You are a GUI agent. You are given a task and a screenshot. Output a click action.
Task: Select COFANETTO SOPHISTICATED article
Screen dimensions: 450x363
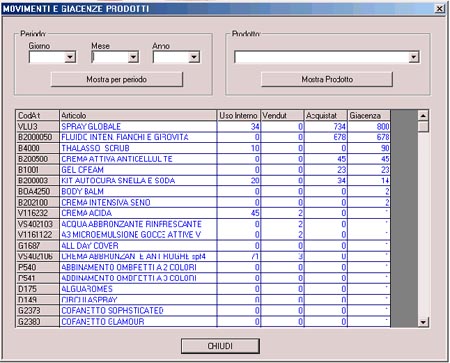(138, 311)
